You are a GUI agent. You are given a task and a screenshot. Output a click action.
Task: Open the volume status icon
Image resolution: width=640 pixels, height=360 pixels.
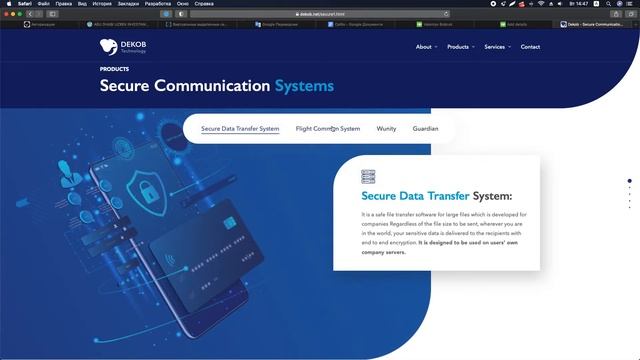[560, 4]
